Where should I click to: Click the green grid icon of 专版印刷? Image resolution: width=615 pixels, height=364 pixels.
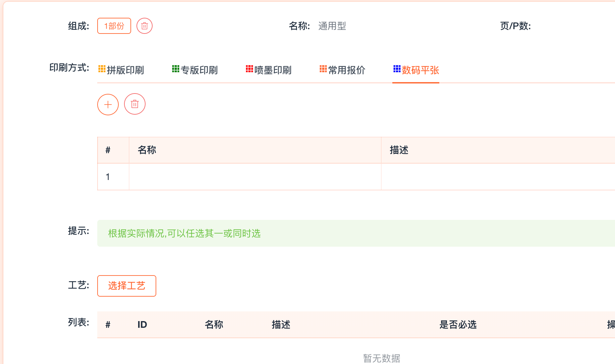tap(175, 69)
